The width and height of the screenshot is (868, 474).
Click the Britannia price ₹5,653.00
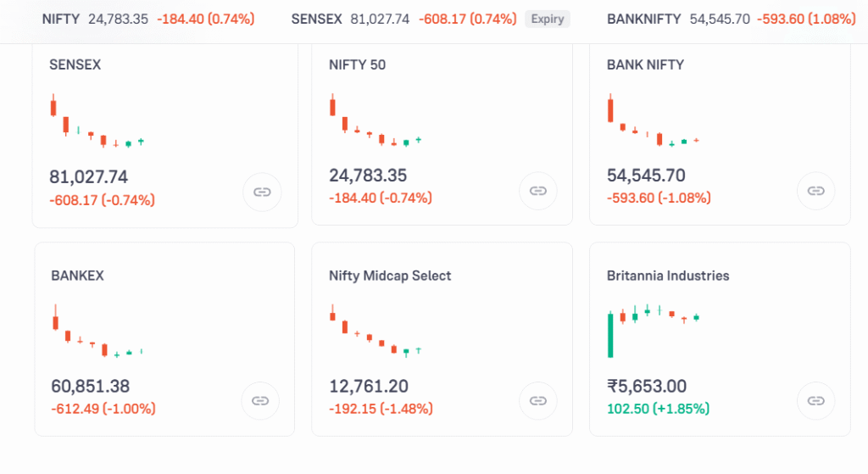647,387
